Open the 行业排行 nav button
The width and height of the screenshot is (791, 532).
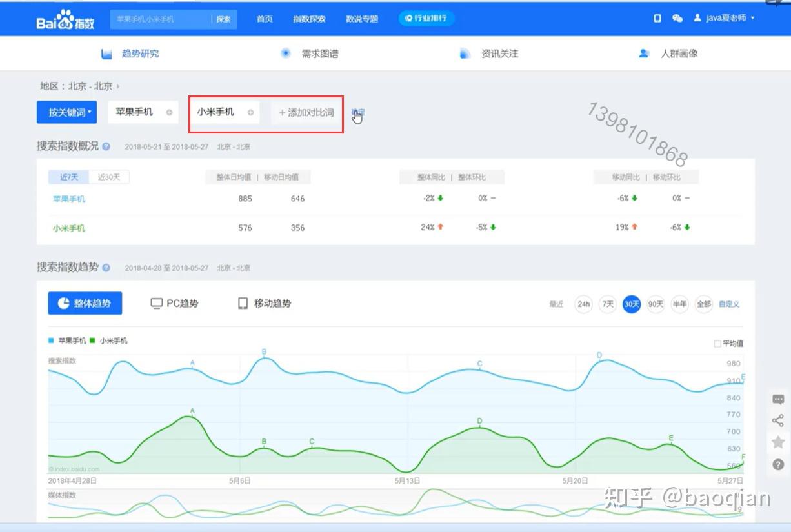[426, 19]
